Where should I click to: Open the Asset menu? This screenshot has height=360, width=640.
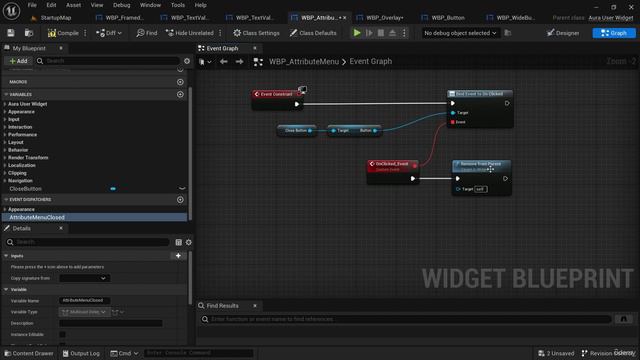click(x=73, y=5)
